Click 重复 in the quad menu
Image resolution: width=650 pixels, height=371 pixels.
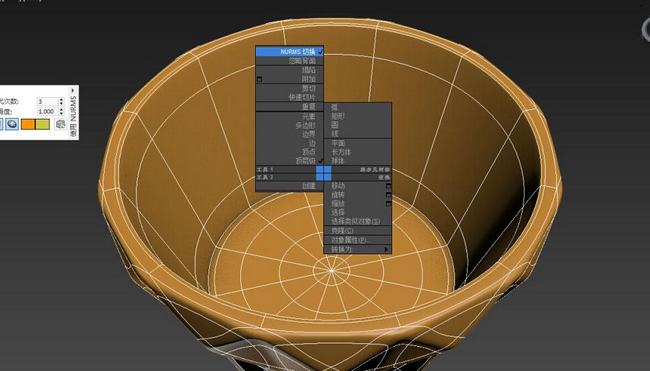click(x=289, y=107)
